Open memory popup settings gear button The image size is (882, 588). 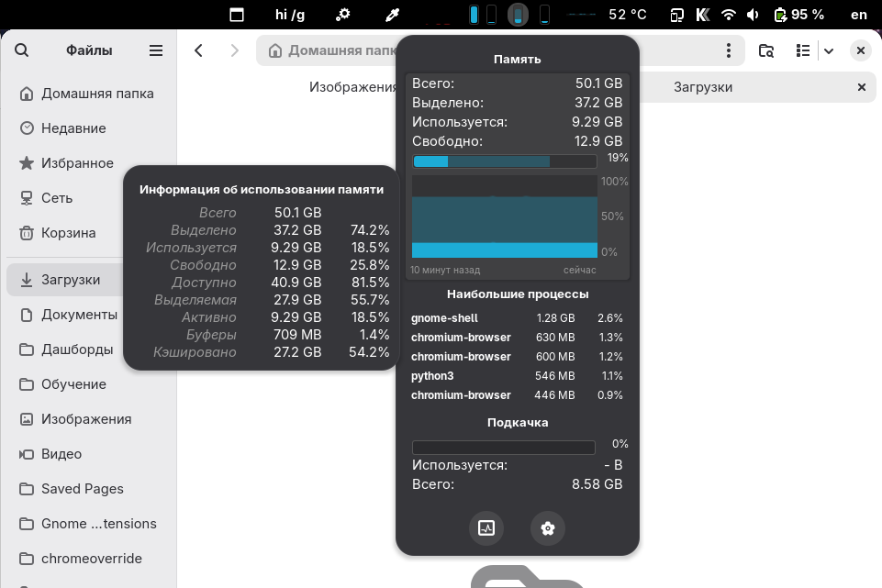coord(548,527)
